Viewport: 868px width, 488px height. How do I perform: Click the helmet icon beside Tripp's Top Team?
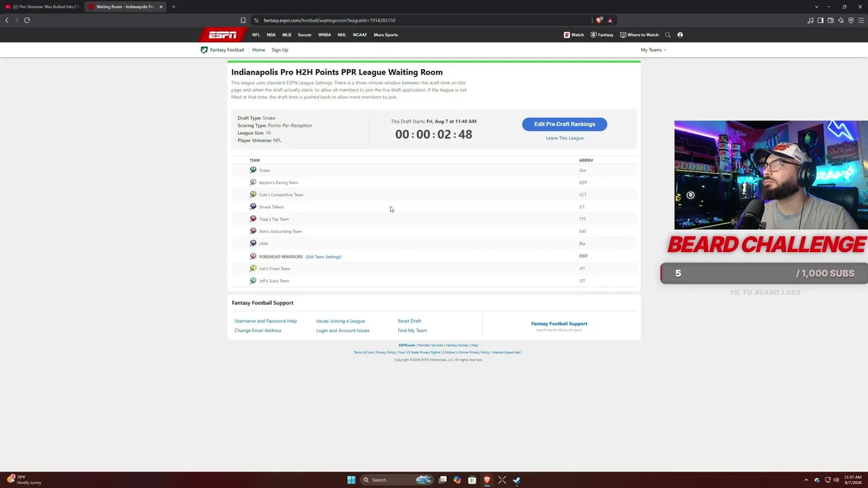pos(253,219)
